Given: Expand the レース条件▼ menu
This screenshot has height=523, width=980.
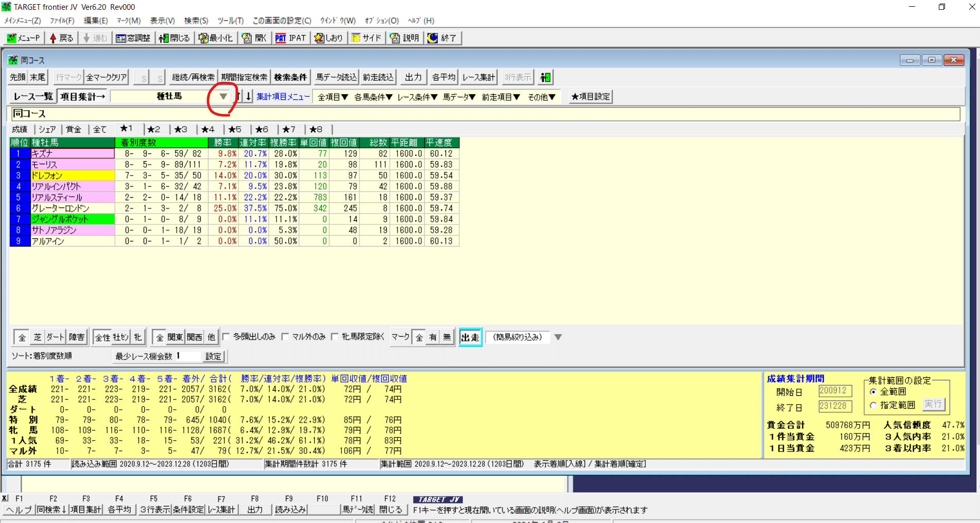Looking at the screenshot, I should click(417, 97).
